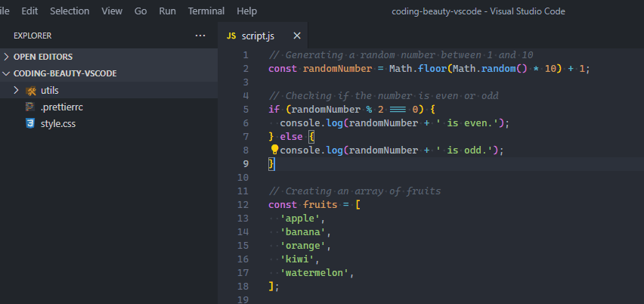Click the lightbulb quick fix icon
644x304 pixels.
click(274, 150)
